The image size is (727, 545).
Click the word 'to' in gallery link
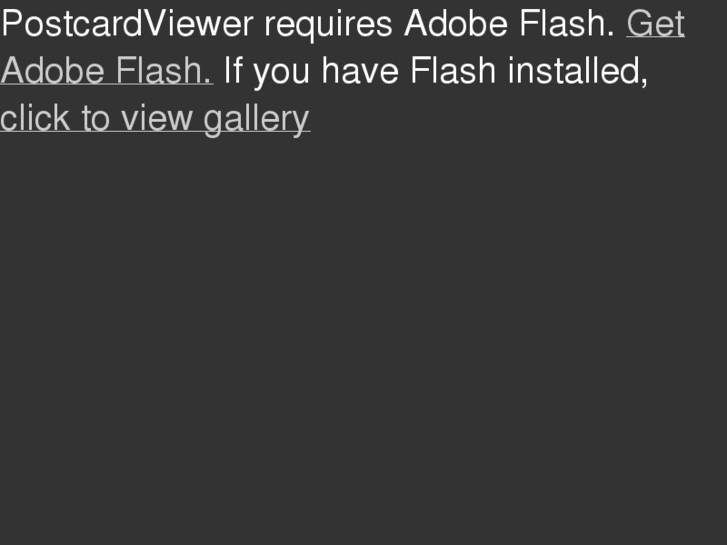click(x=96, y=119)
